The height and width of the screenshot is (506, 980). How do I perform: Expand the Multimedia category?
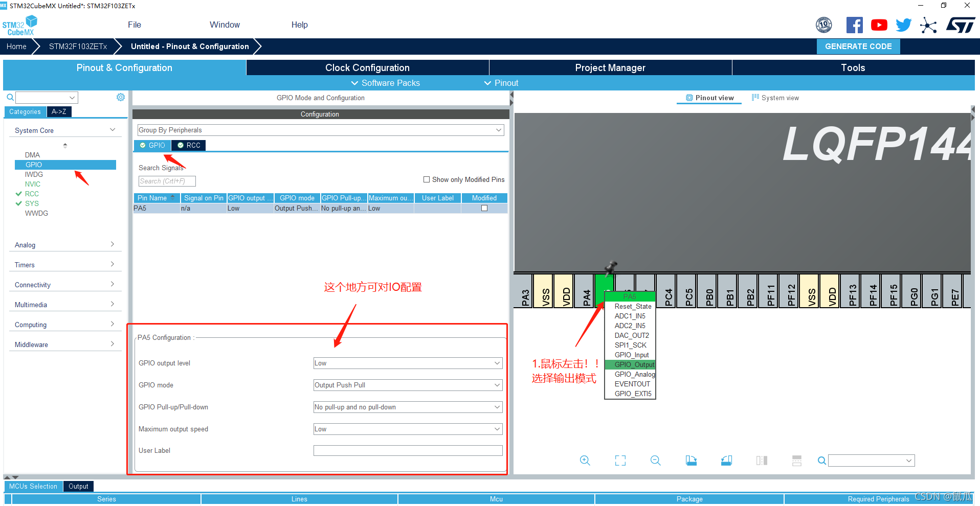[x=65, y=305]
